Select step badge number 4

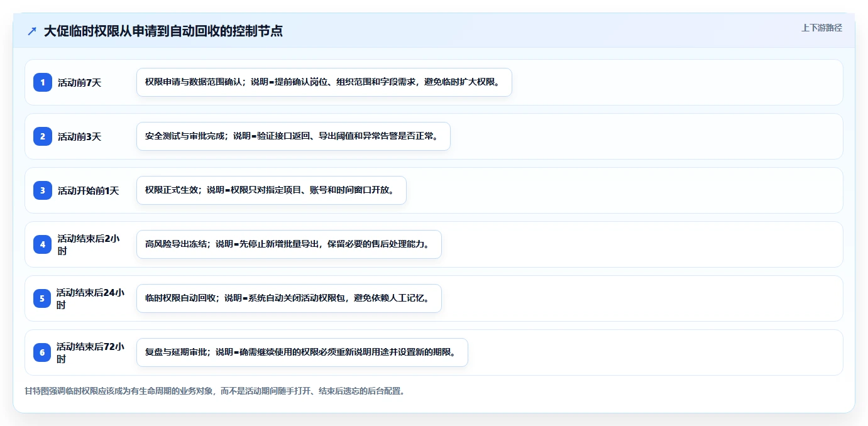[x=43, y=244]
